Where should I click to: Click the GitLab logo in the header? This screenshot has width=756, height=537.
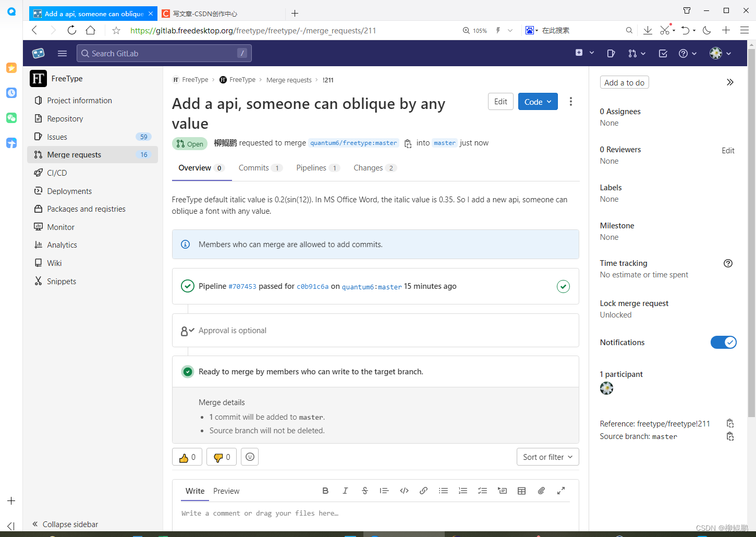tap(38, 53)
